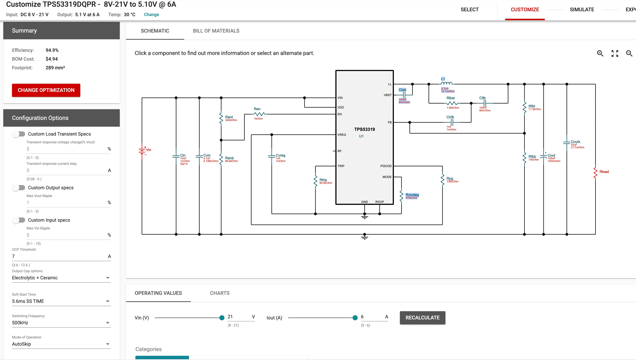Zoom out of the schematic
The width and height of the screenshot is (636, 364).
[629, 53]
